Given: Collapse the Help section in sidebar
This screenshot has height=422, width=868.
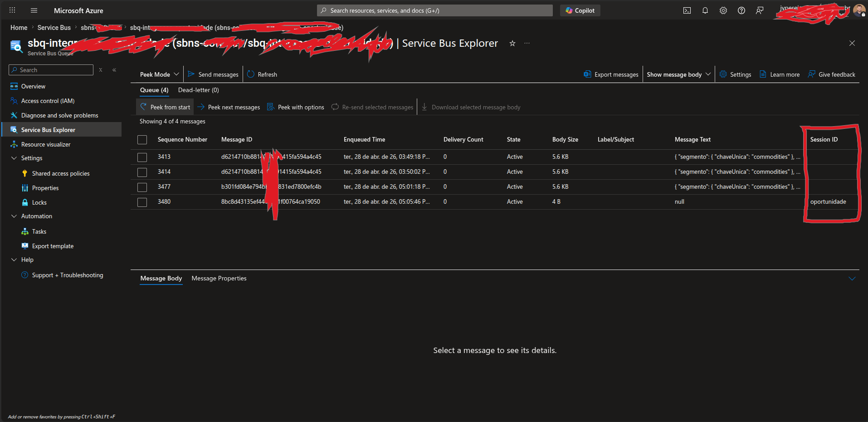Looking at the screenshot, I should (x=14, y=260).
